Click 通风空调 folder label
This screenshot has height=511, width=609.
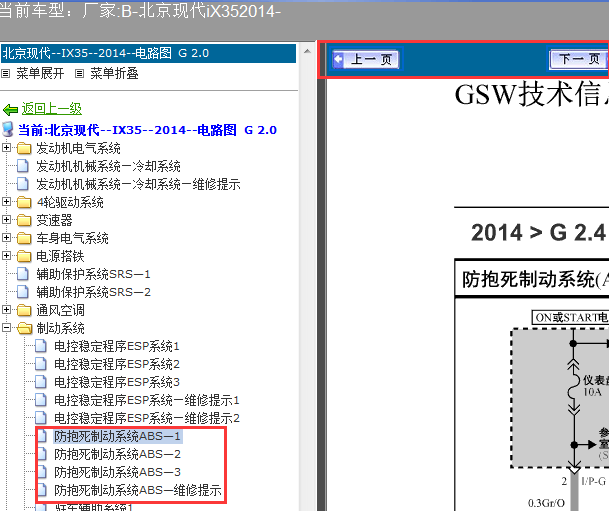coord(60,310)
